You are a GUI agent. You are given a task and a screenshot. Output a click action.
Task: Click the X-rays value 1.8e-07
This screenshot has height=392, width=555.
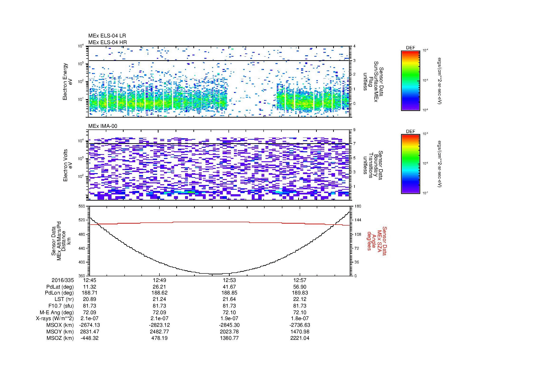pos(300,318)
